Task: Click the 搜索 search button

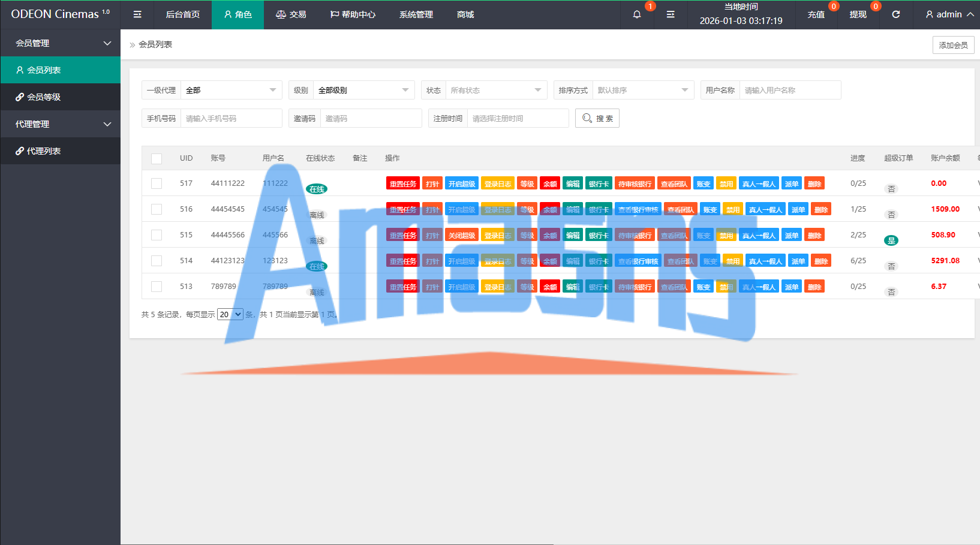Action: click(597, 118)
